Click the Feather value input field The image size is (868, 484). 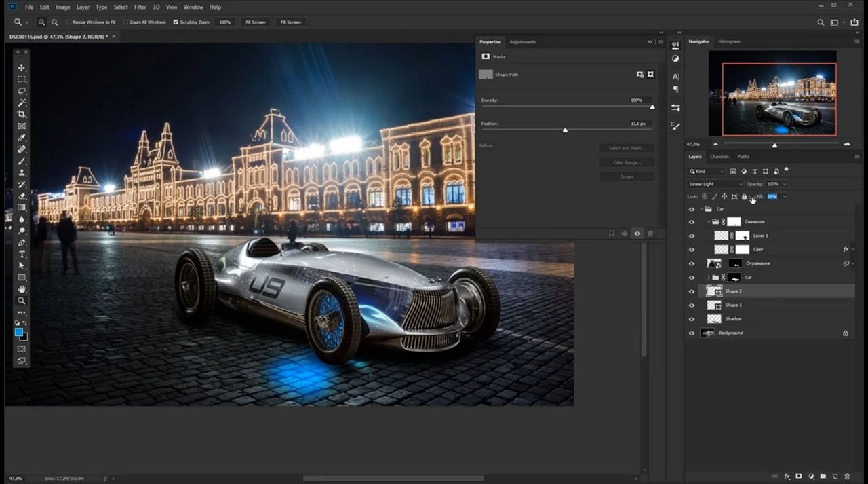click(x=641, y=124)
